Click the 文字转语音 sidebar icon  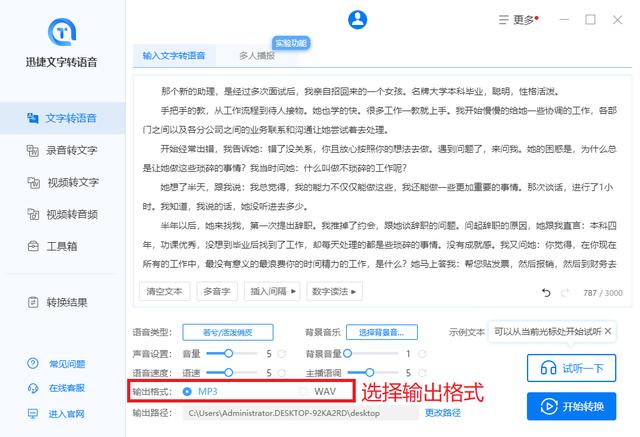(33, 118)
